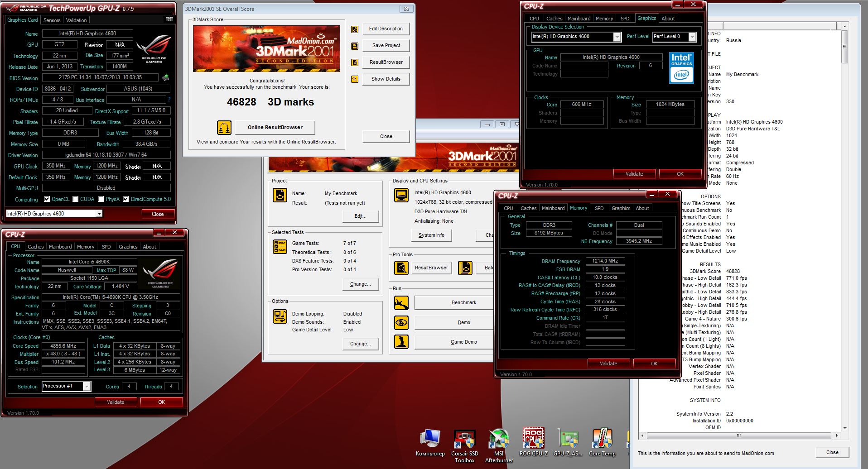This screenshot has height=469, width=868.
Task: Click the OK button in CPU-Z Graphics window
Action: point(680,174)
